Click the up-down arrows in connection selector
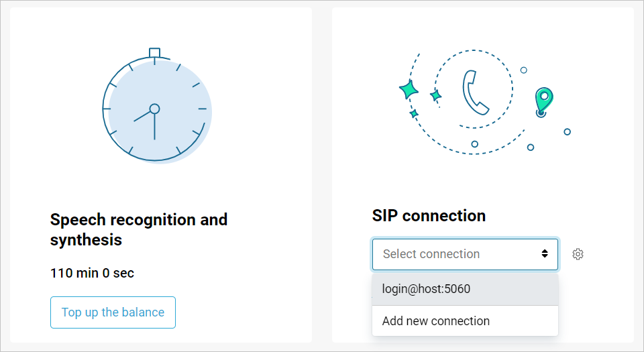 pos(545,254)
